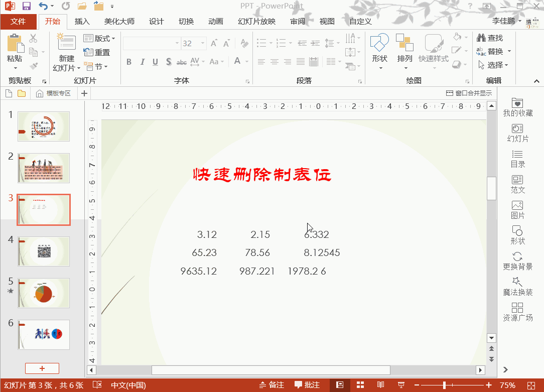Open 我的收藏 in the right sidebar

(517, 107)
